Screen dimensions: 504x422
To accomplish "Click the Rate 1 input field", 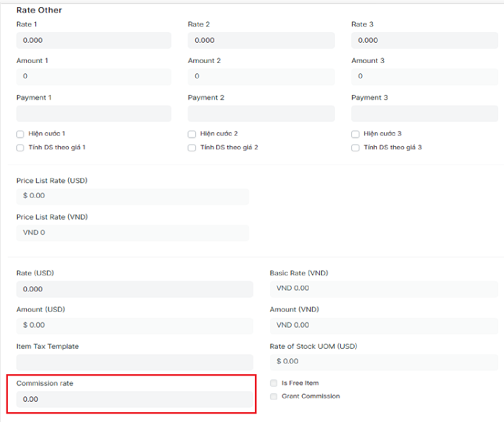I will (x=93, y=41).
